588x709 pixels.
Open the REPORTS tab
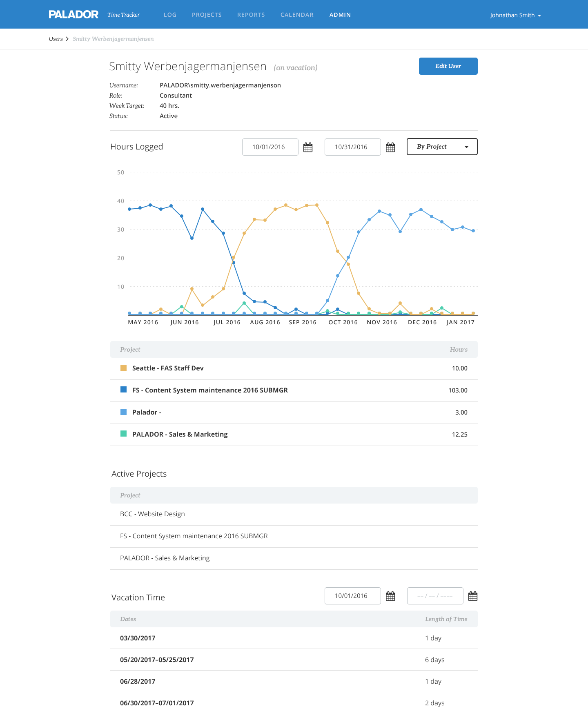(251, 15)
